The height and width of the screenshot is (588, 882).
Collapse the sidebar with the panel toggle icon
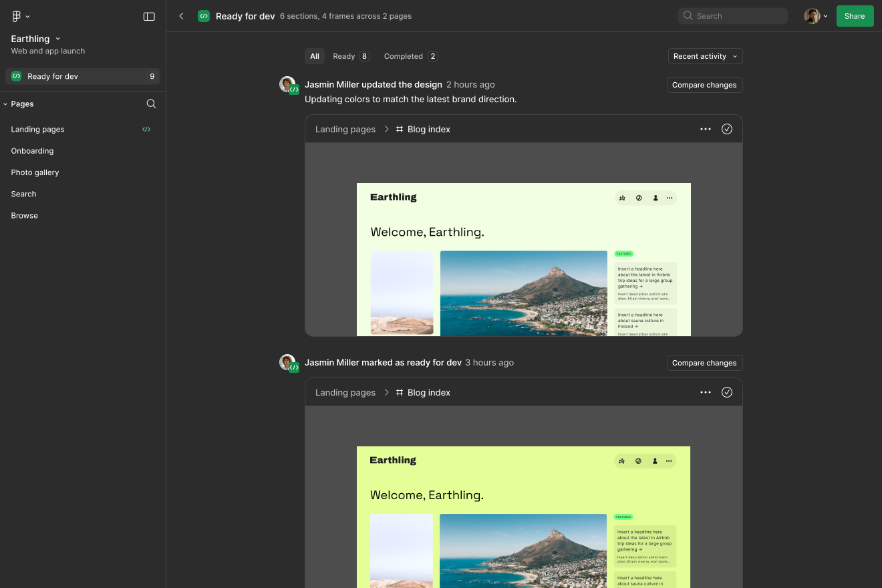149,16
